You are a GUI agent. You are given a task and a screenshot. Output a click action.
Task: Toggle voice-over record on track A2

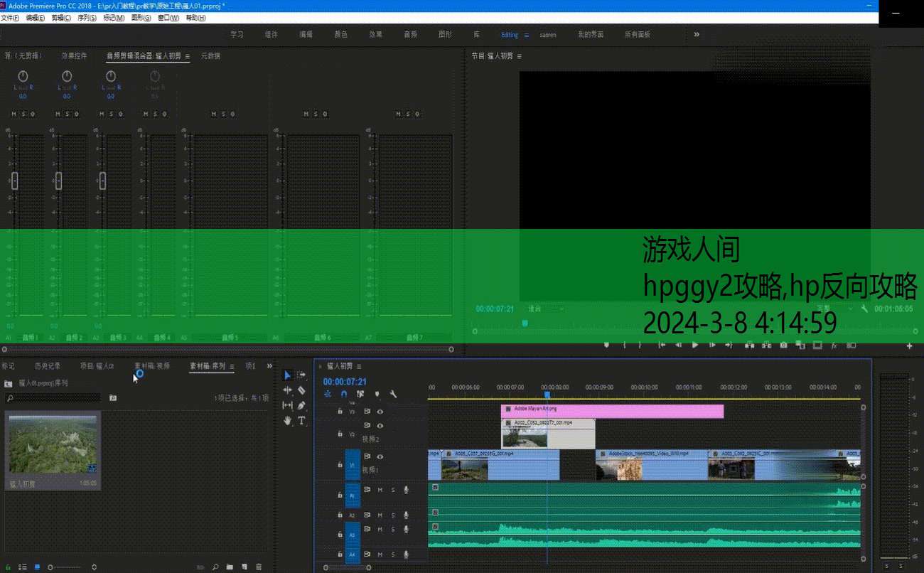coord(406,515)
